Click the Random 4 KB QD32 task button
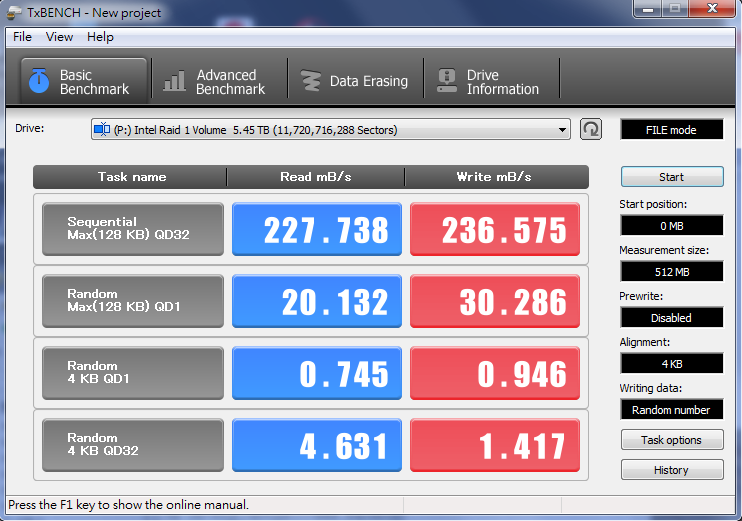 coord(133,445)
